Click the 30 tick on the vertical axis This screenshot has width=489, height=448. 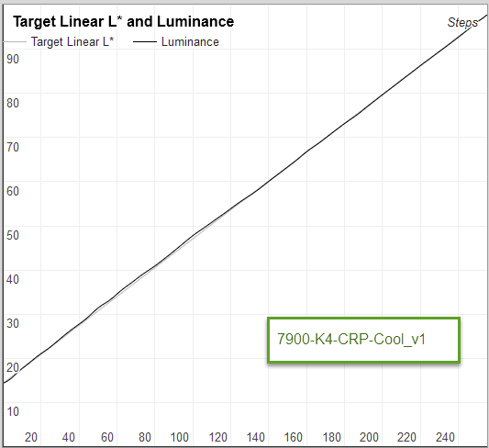13,323
